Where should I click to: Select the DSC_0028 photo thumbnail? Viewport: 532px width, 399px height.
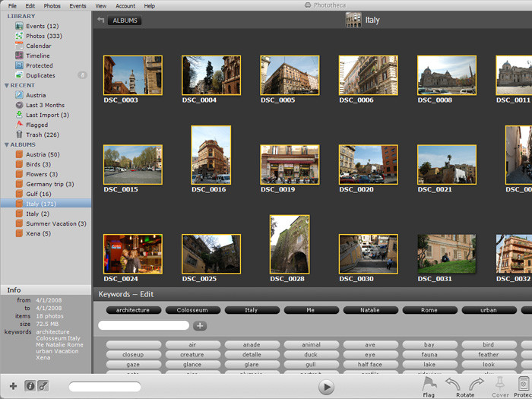[x=290, y=244]
